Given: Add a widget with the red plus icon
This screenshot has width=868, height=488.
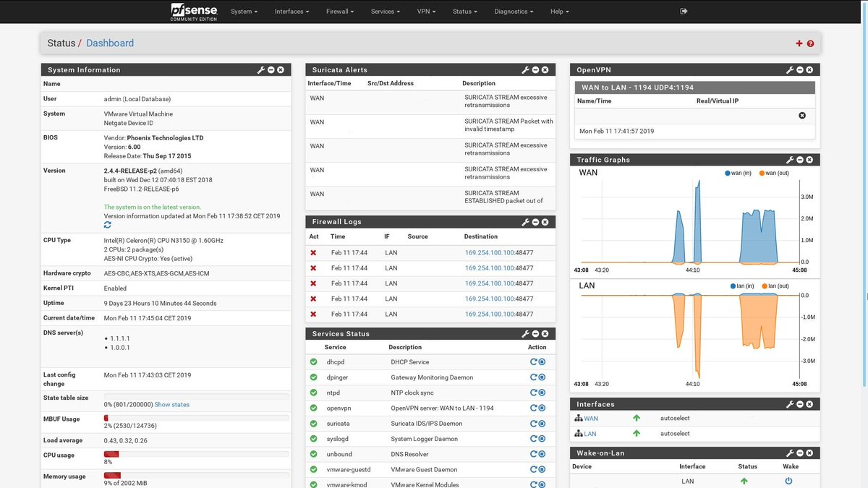Looking at the screenshot, I should point(799,43).
